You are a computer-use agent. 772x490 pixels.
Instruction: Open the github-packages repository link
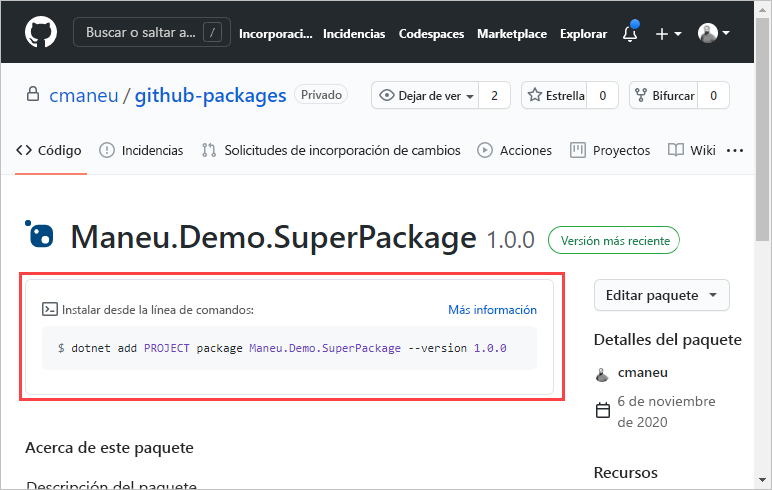click(x=210, y=96)
